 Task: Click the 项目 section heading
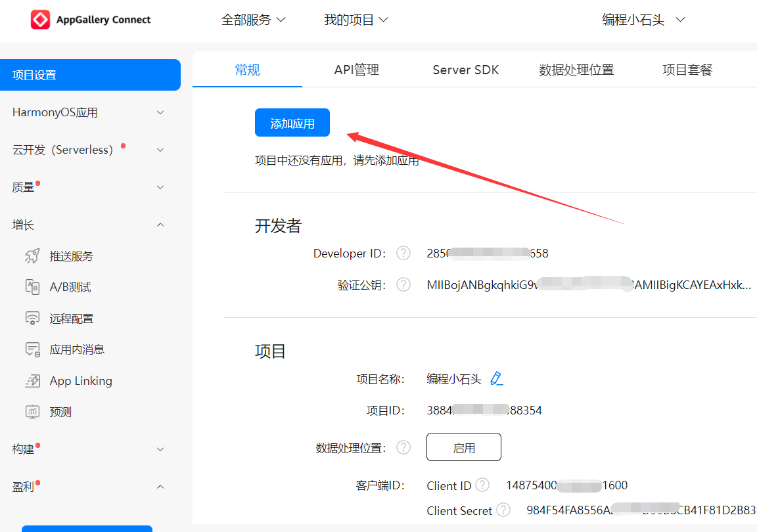tap(270, 351)
